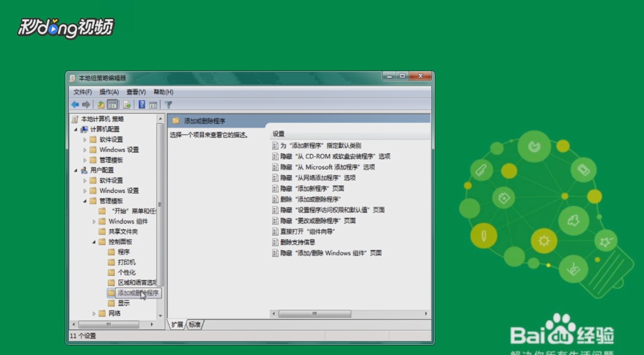Toggle the Show/Hide Console Tree icon
This screenshot has height=355, width=644.
(x=112, y=105)
